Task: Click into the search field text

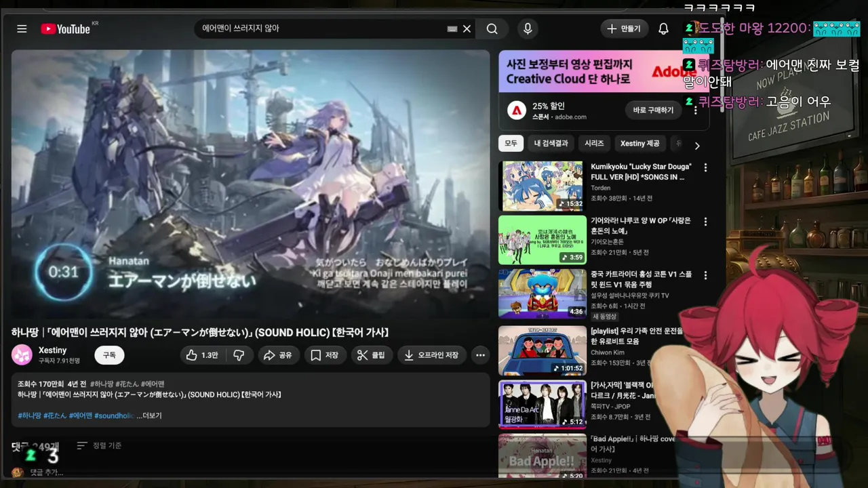Action: (x=319, y=28)
